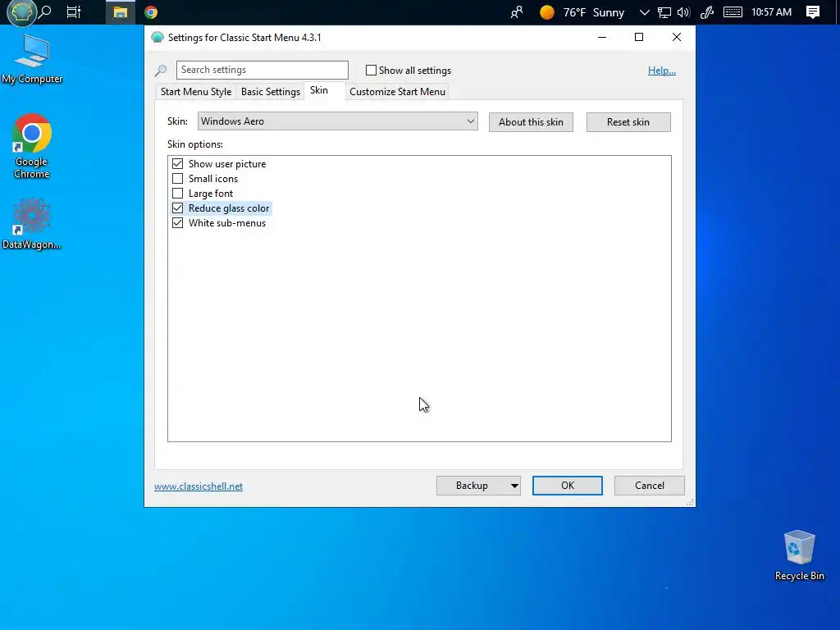Click the taskbar search magnifier icon
This screenshot has width=840, height=630.
46,11
